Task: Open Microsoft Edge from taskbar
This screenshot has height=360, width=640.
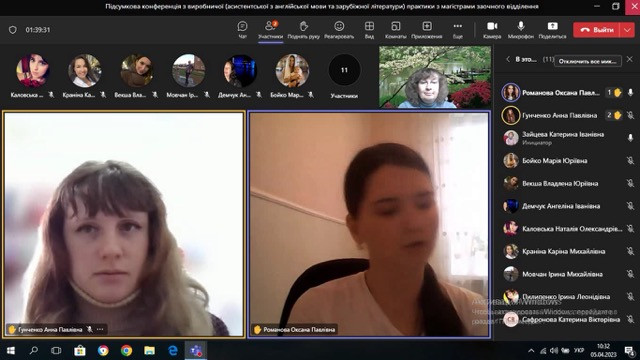Action: click(173, 351)
